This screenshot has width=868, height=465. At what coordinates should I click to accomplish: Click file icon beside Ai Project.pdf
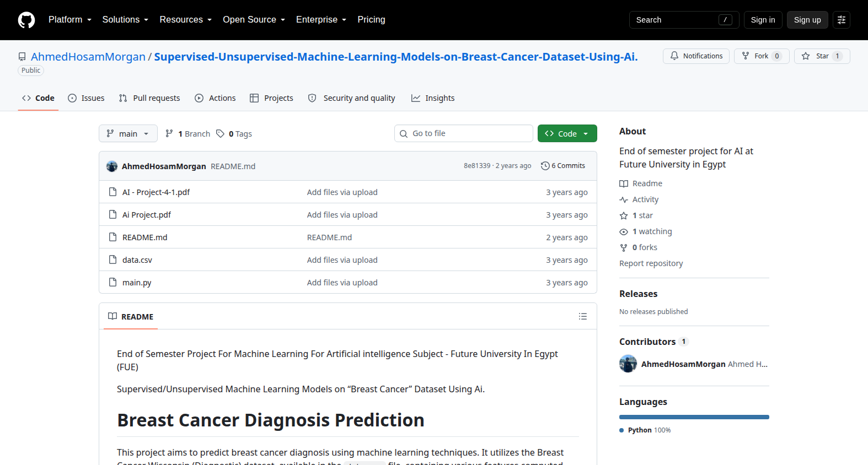point(112,214)
